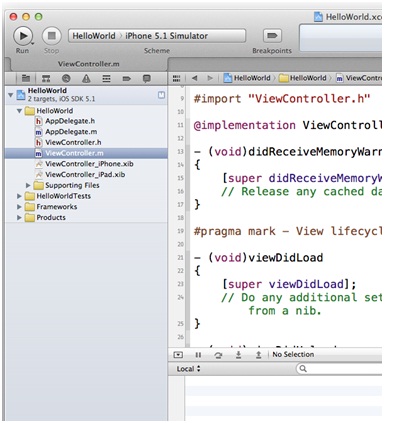
Task: Expand the HelloWorldTests group
Action: (19, 196)
